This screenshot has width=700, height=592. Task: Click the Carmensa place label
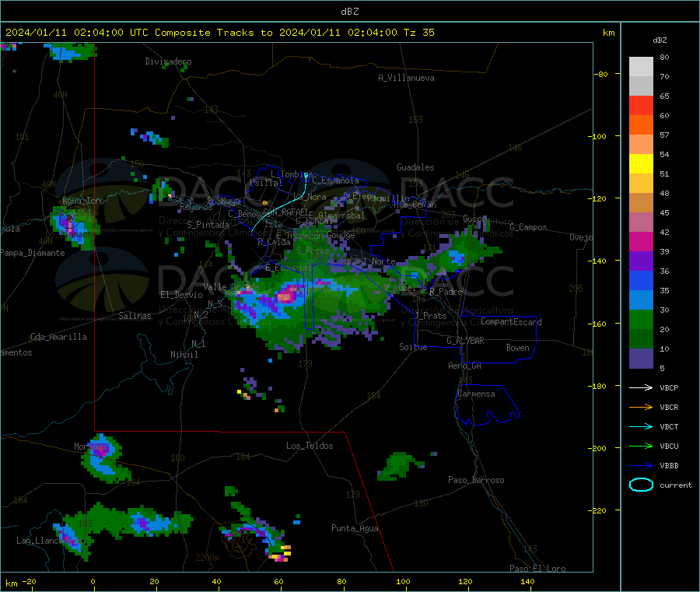(476, 394)
